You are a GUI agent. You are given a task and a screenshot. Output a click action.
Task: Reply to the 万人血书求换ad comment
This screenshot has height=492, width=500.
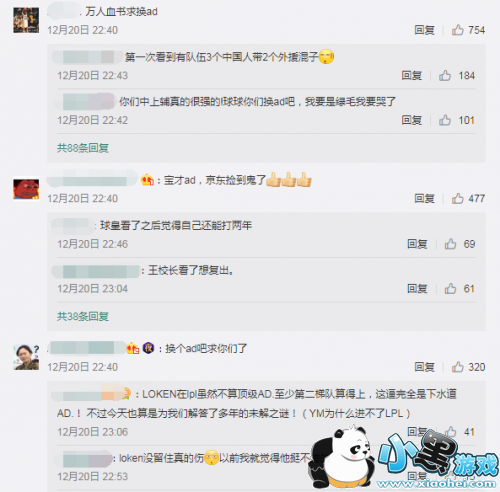(424, 30)
